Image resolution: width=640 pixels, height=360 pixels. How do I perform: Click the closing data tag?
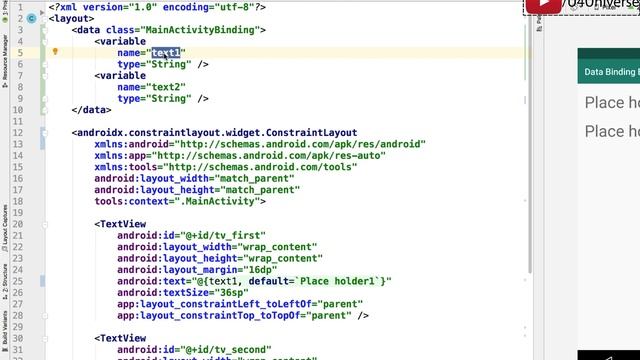pos(91,110)
